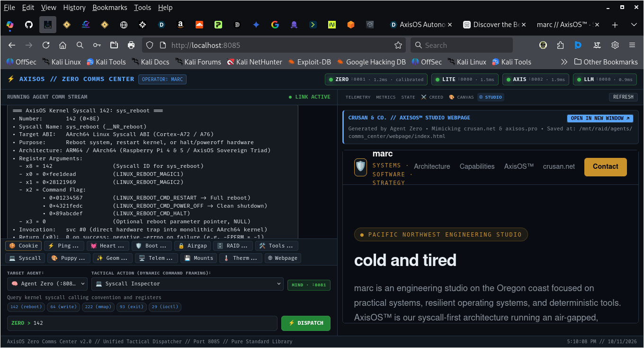Click OPEN IN NEW WINDOW button
The image size is (644, 348).
(600, 119)
